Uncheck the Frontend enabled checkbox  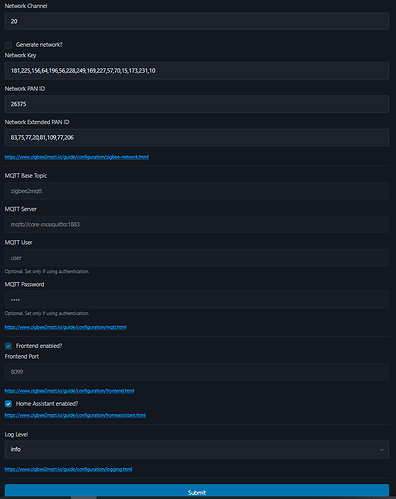[8, 346]
